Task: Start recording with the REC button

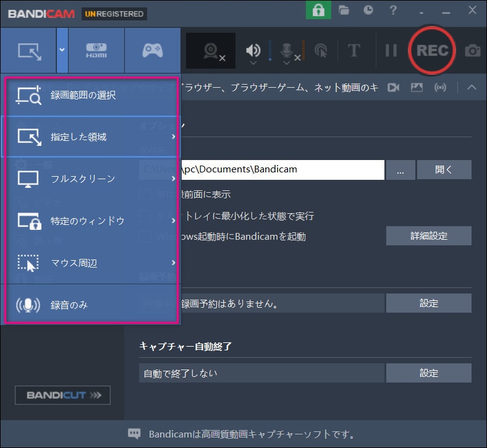Action: [x=432, y=50]
